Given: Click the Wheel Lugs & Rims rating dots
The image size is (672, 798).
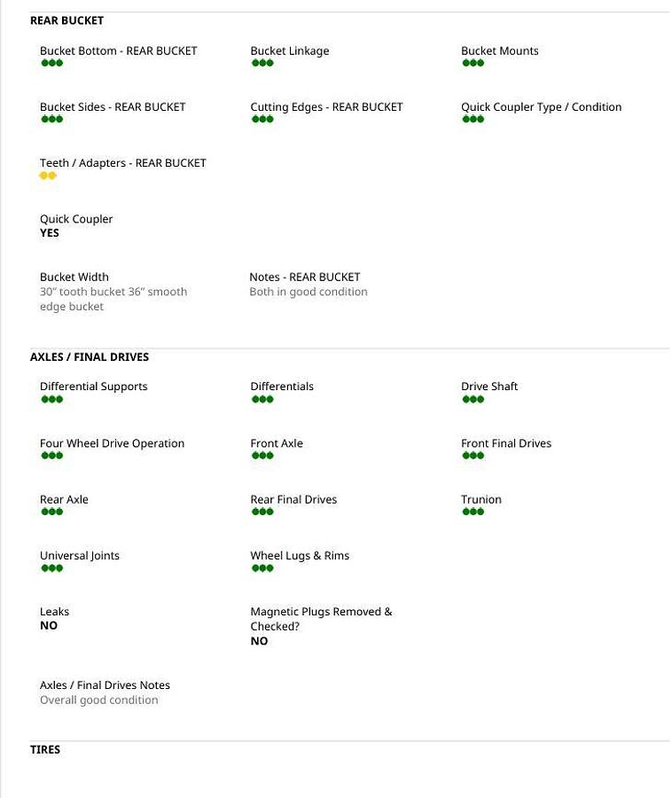Looking at the screenshot, I should [x=262, y=568].
